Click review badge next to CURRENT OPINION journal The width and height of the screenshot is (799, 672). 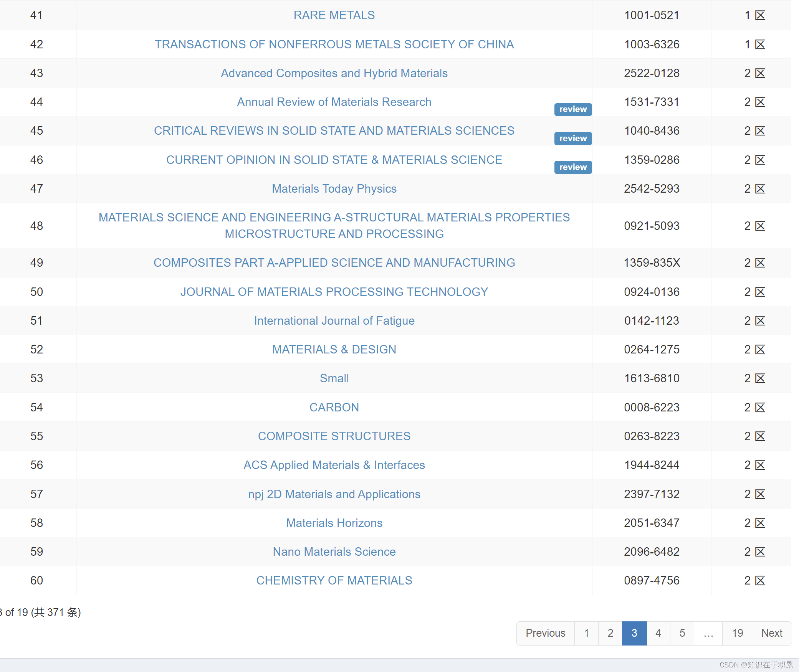pyautogui.click(x=572, y=167)
